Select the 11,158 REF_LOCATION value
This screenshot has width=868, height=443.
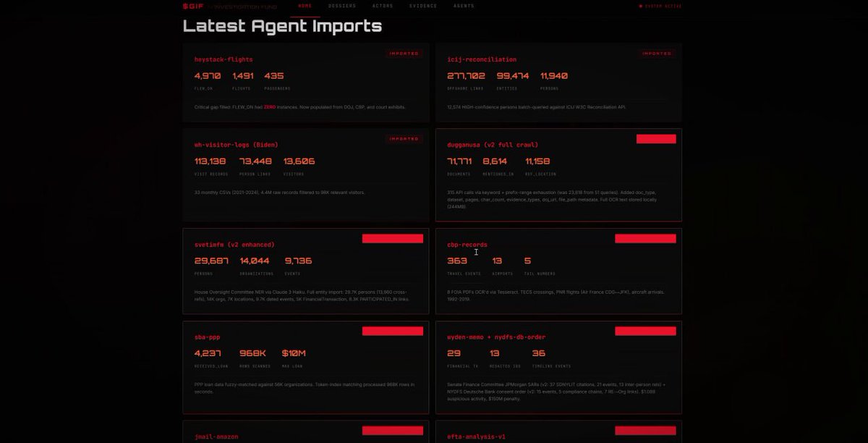point(537,161)
